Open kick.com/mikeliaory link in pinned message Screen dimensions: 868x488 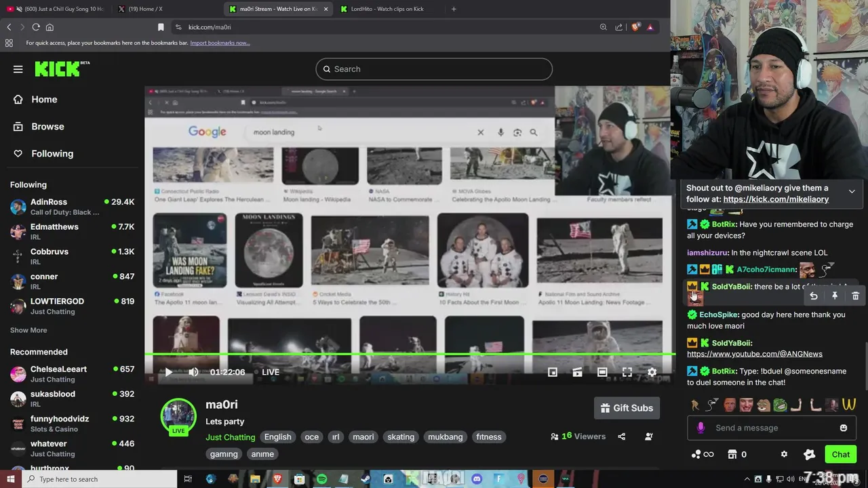point(776,199)
